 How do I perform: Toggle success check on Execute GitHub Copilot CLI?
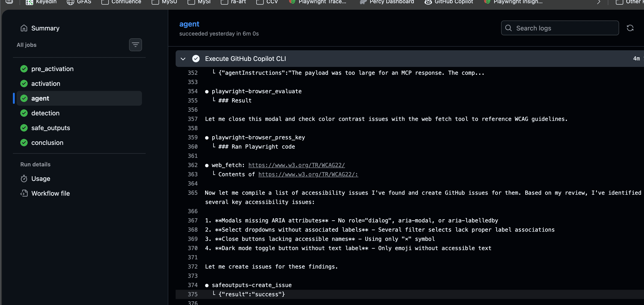(x=196, y=59)
